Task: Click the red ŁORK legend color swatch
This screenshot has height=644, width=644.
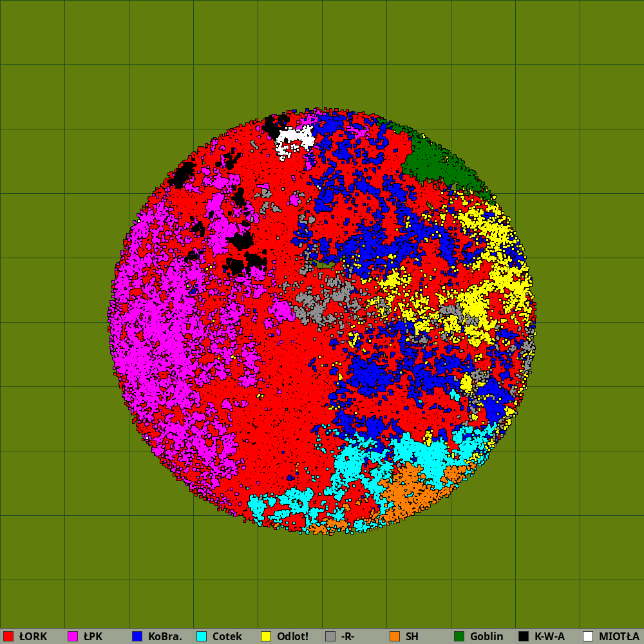Action: click(x=8, y=636)
